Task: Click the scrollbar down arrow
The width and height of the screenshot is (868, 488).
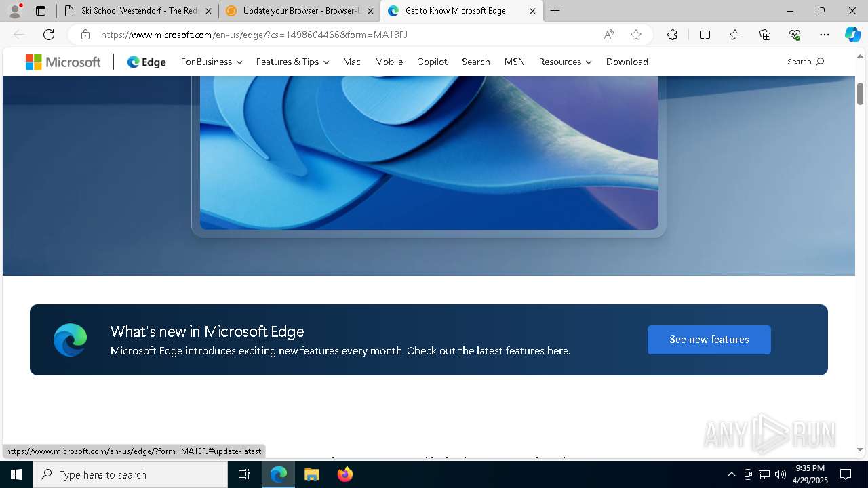Action: click(x=860, y=450)
